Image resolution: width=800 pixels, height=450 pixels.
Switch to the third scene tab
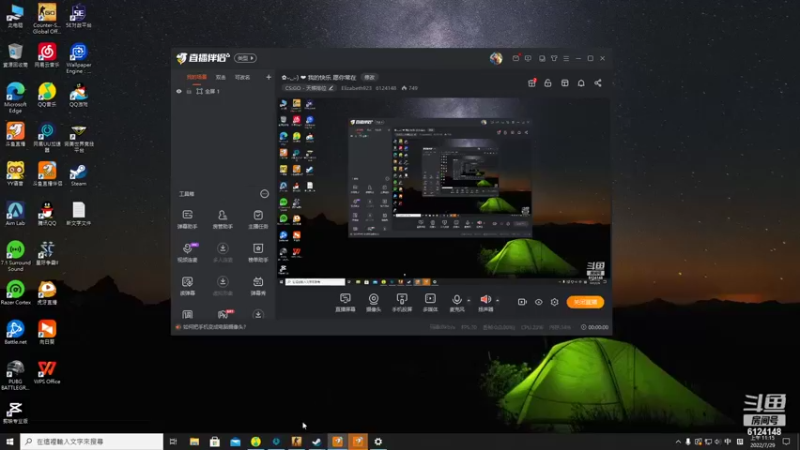point(242,77)
